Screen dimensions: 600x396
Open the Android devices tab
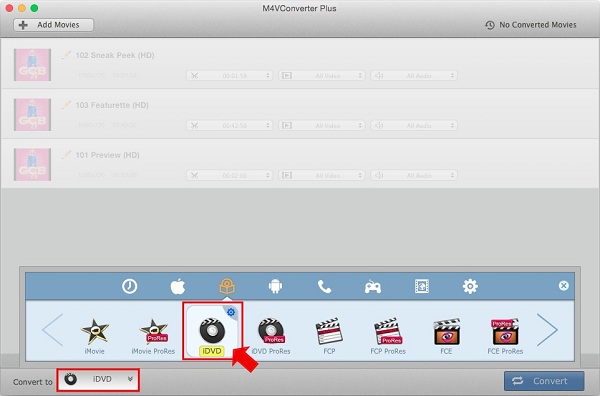tap(276, 286)
